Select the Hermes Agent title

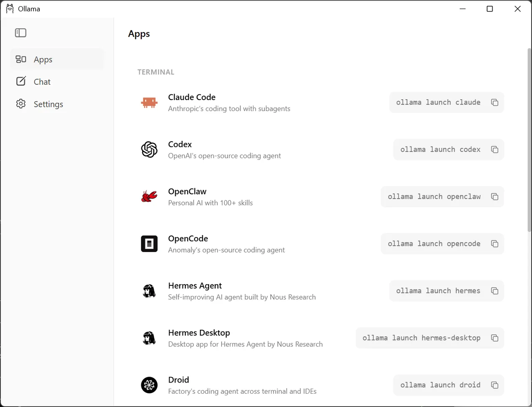(195, 286)
